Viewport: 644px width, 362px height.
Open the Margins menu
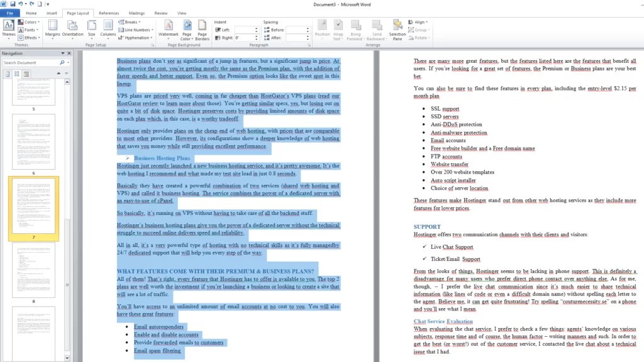click(53, 29)
